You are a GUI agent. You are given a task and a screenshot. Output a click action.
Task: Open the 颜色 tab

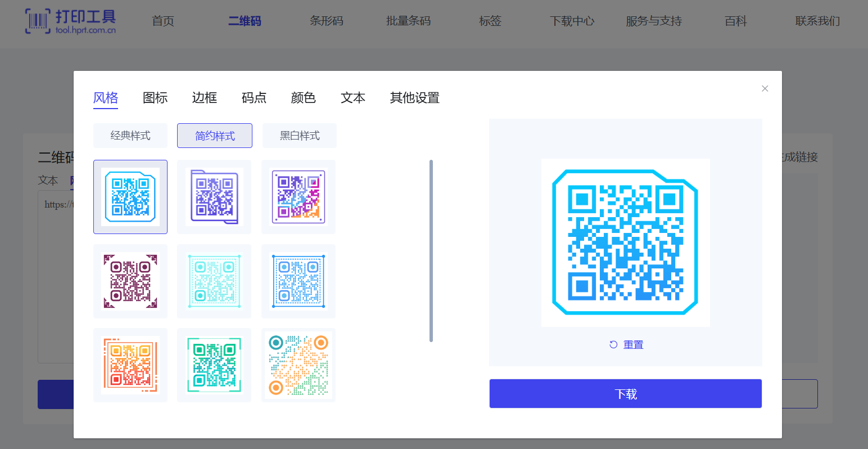(x=304, y=98)
